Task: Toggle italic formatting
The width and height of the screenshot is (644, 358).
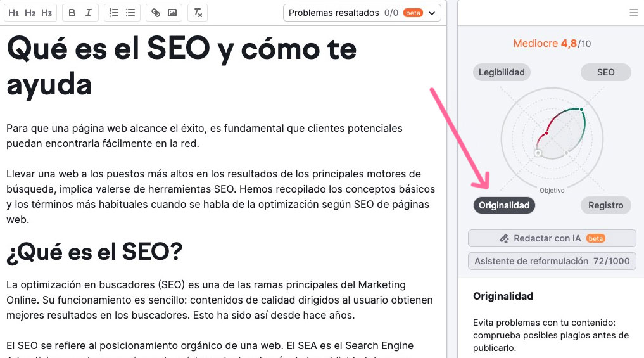Action: pyautogui.click(x=88, y=13)
